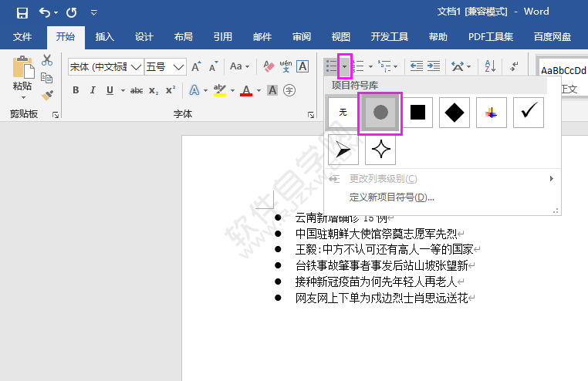Screen dimensions: 588x381
Task: Toggle Strikethrough abc formatting
Action: (x=137, y=90)
